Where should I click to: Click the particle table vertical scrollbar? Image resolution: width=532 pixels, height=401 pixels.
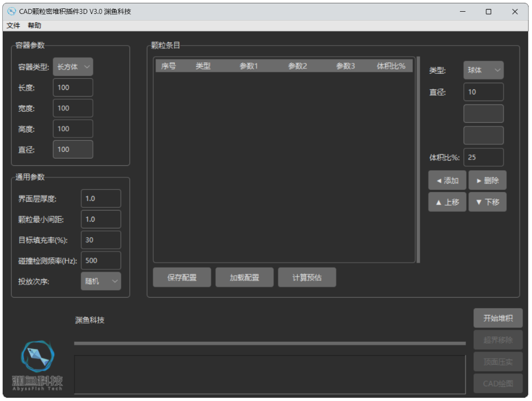419,160
